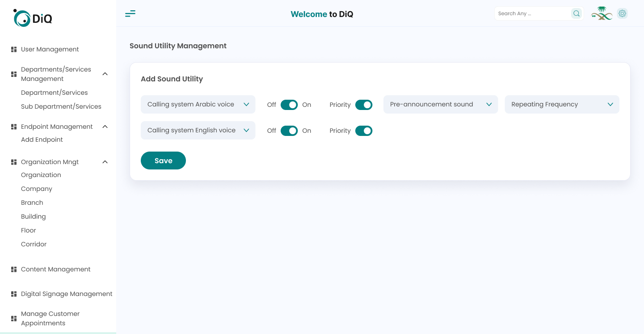Image resolution: width=644 pixels, height=334 pixels.
Task: Go to Floor submenu item
Action: coord(29,231)
